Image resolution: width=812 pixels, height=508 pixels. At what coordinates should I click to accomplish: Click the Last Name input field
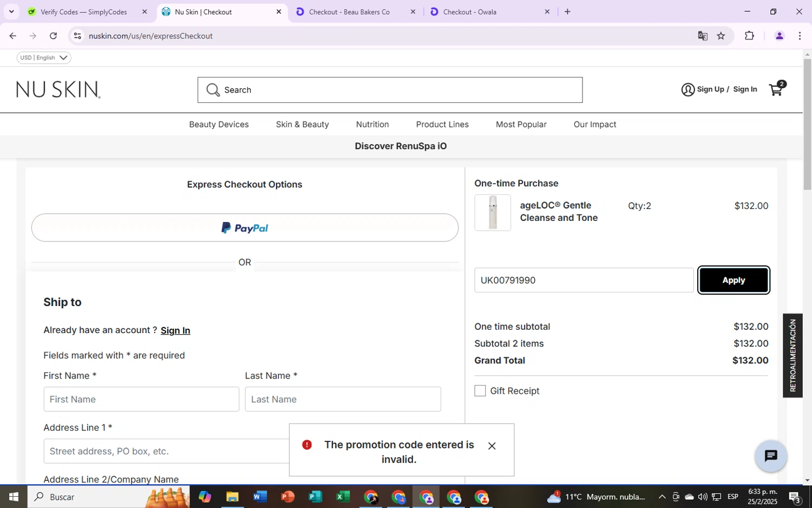point(343,399)
